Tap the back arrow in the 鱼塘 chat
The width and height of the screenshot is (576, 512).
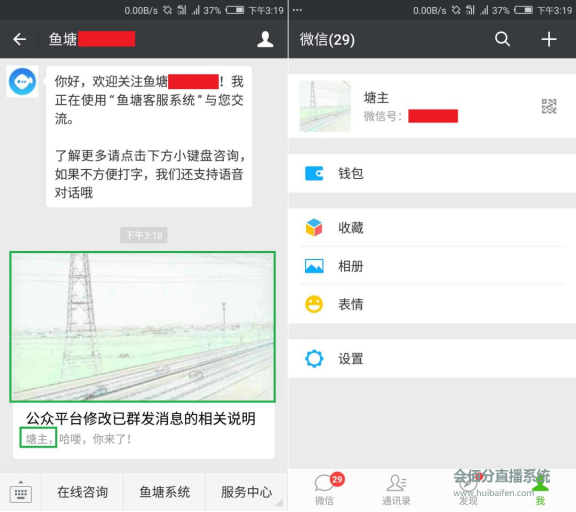(x=19, y=39)
